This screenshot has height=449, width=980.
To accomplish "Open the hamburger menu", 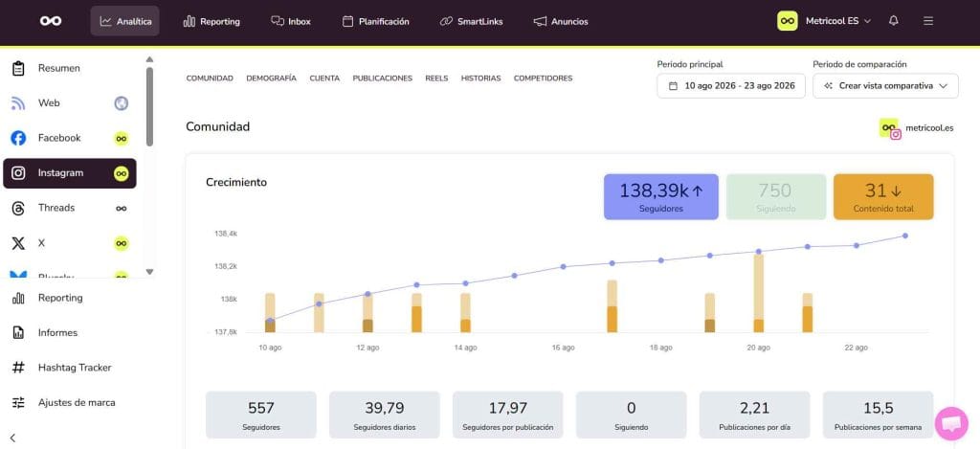I will (928, 21).
